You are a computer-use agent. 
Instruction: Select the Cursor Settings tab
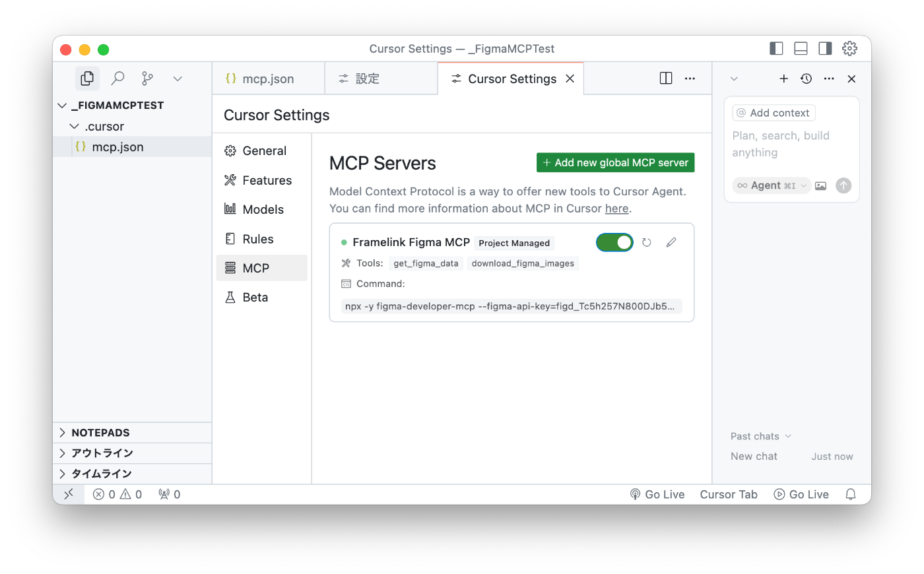[x=511, y=79]
